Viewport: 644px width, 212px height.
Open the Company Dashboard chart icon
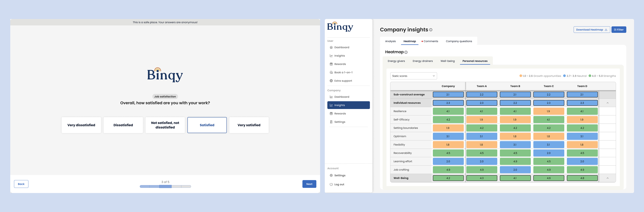(331, 97)
